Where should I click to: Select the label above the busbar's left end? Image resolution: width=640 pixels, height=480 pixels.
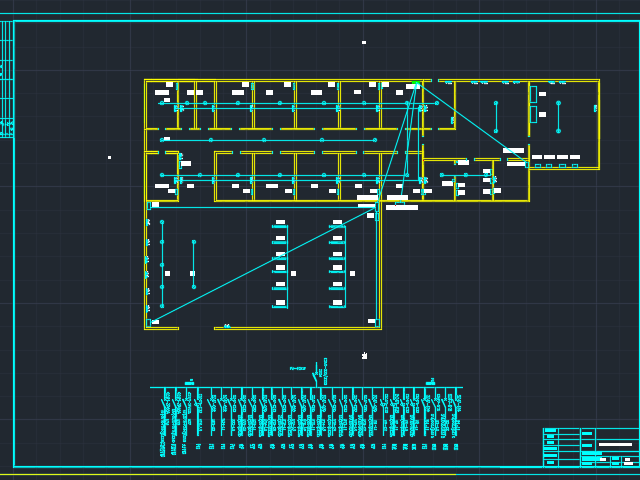pyautogui.click(x=189, y=383)
